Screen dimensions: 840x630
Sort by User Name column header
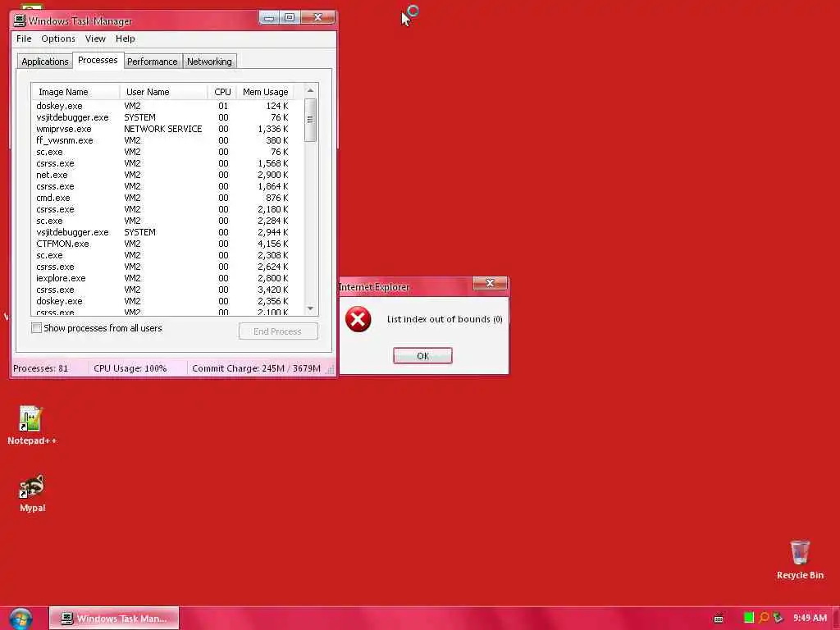(x=163, y=92)
